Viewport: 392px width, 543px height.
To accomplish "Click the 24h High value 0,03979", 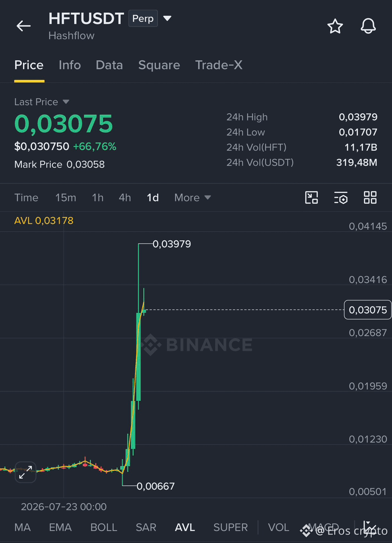I will tap(358, 117).
